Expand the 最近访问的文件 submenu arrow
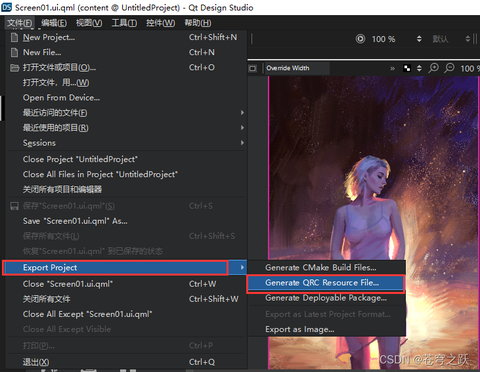 click(242, 113)
